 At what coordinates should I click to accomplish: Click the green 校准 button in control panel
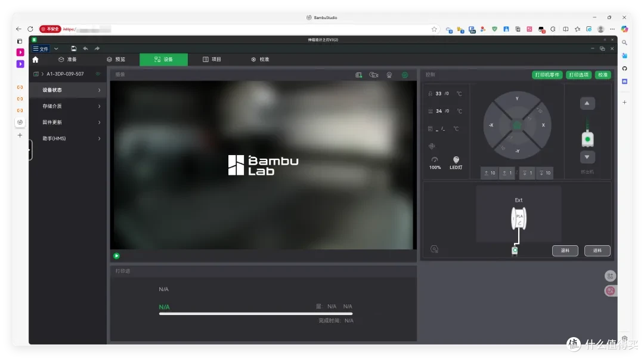point(602,75)
